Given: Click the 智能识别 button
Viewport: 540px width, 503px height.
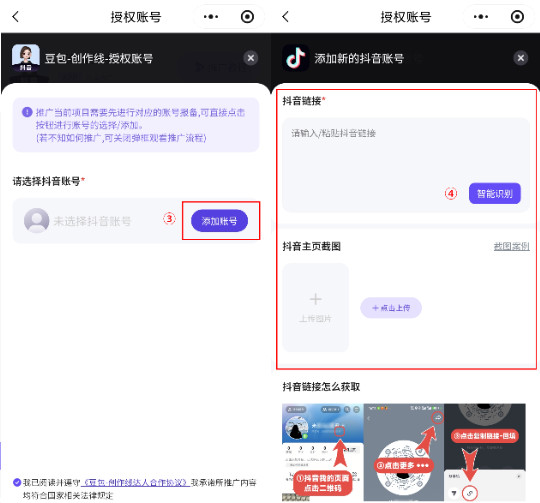Looking at the screenshot, I should tap(495, 193).
